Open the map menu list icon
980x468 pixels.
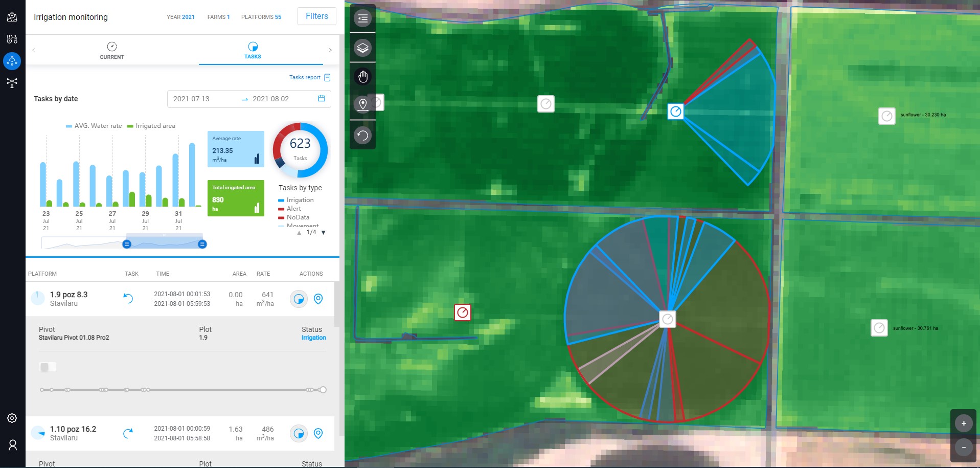(362, 19)
